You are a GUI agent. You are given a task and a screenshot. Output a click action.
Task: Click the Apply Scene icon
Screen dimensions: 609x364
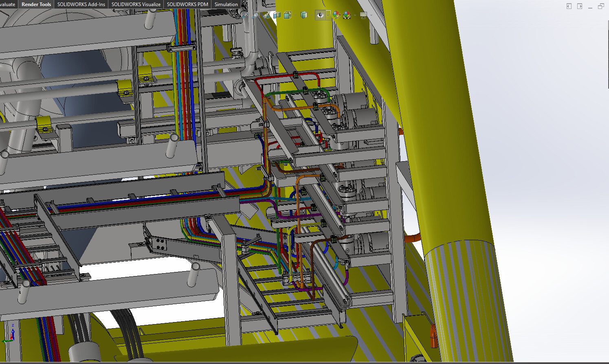click(347, 15)
